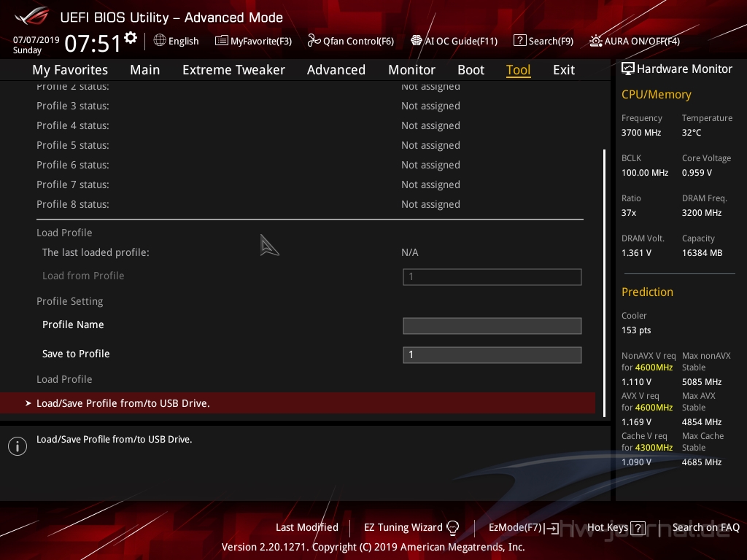
Task: Open Hot Keys help
Action: 608,527
